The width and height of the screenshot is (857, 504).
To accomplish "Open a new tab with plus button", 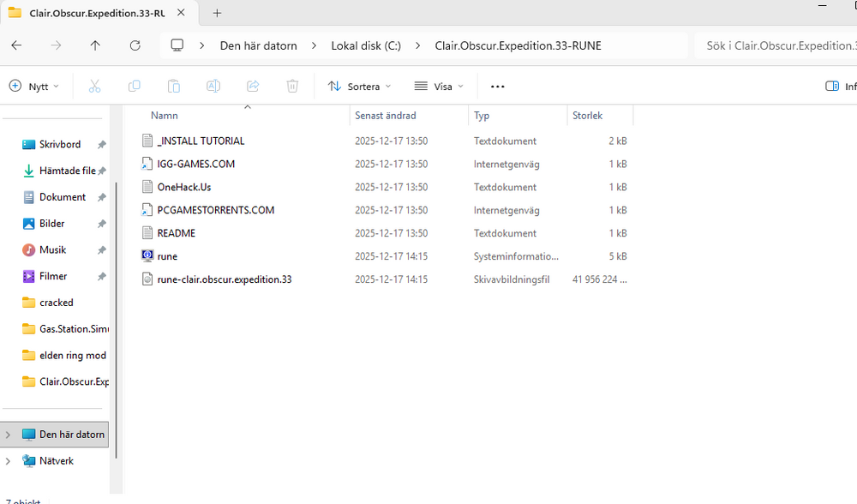I will click(x=217, y=13).
